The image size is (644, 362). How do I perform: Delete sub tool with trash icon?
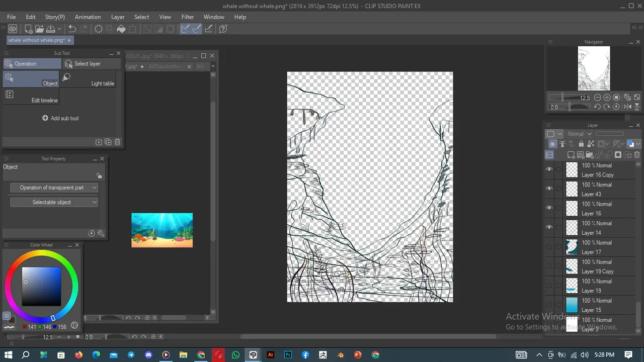(118, 142)
